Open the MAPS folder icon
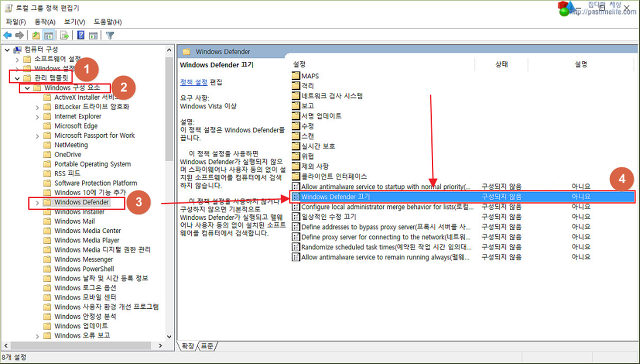 tap(296, 76)
